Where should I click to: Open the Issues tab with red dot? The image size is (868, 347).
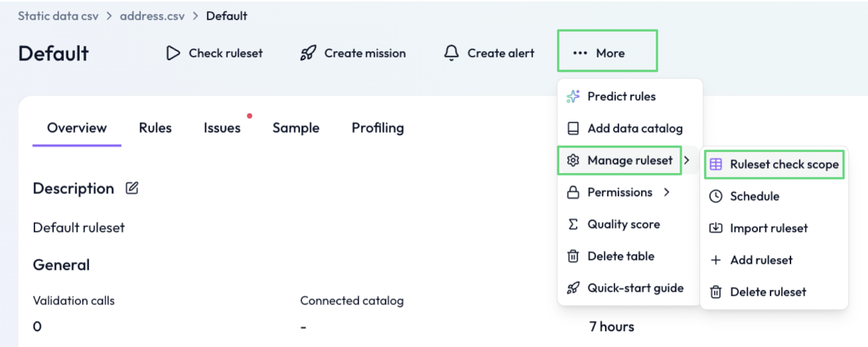(x=222, y=128)
